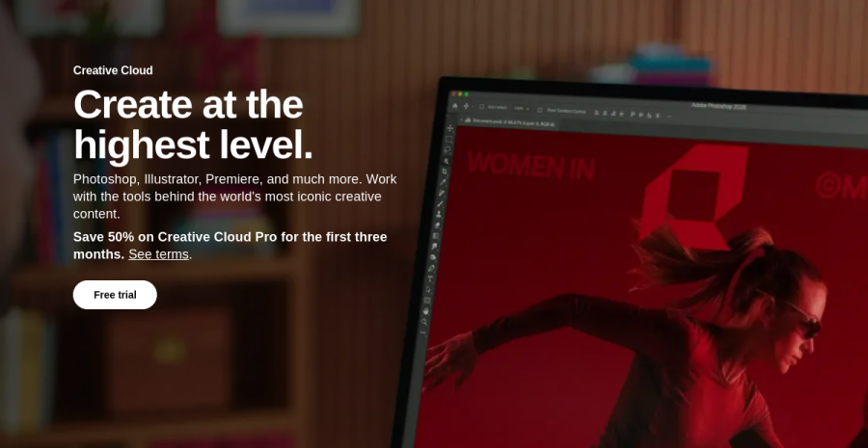Select the Crop tool in Photoshop's toolbar

coord(445,171)
